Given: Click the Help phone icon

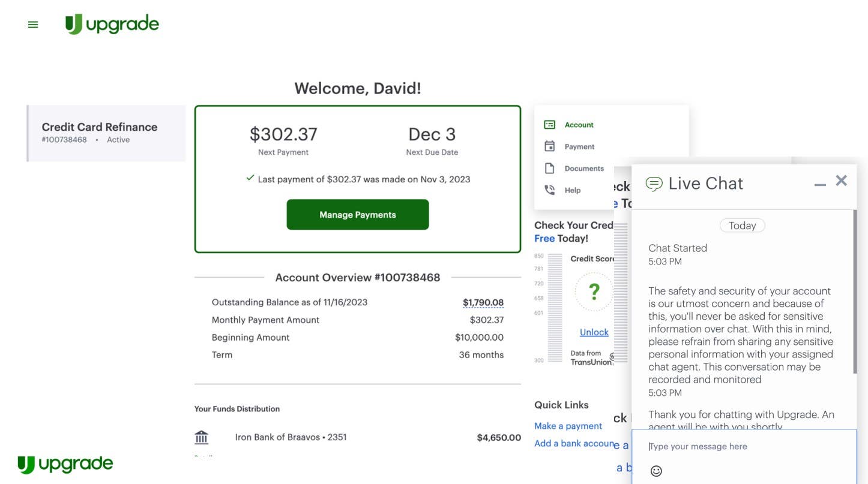Looking at the screenshot, I should click(549, 190).
